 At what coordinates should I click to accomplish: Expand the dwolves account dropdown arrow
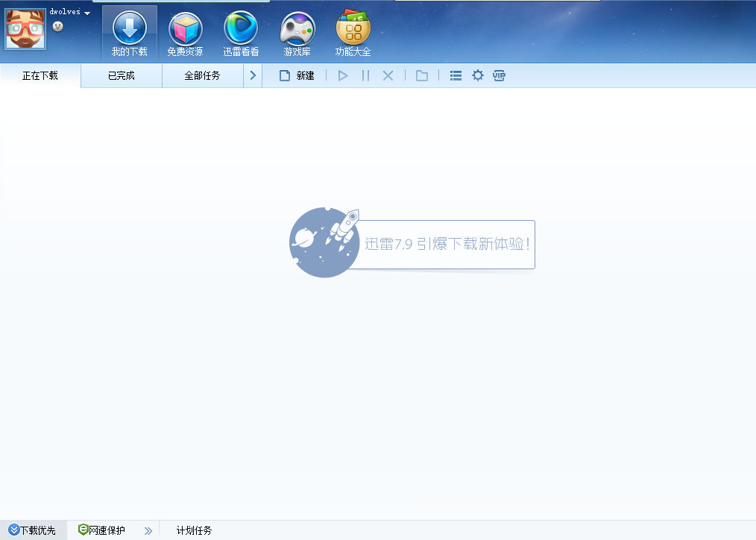click(x=87, y=13)
